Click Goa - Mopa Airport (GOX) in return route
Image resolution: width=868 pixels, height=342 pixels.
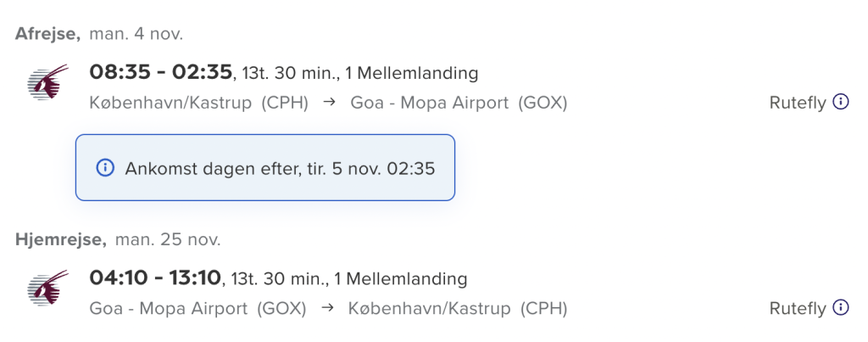click(x=198, y=309)
